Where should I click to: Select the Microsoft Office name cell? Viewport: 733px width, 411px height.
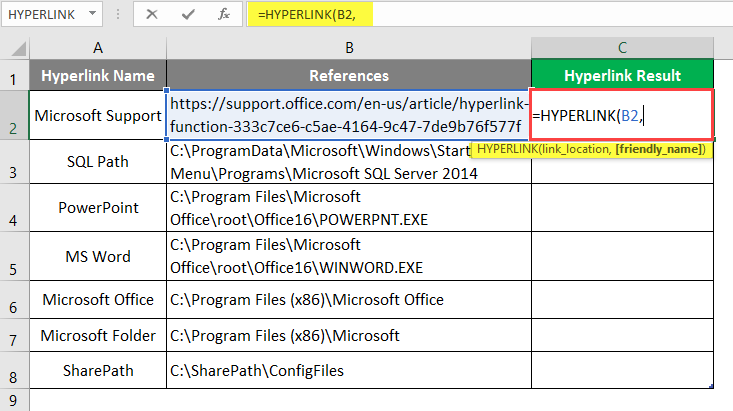(98, 300)
